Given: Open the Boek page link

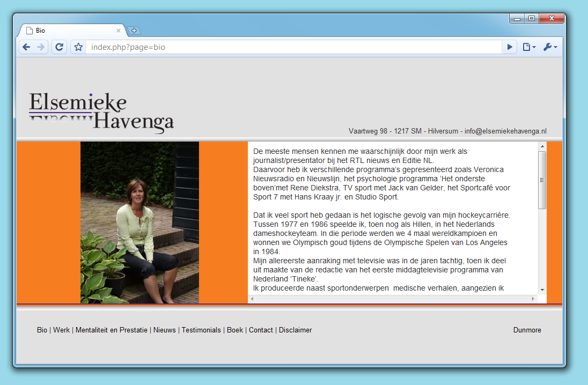Looking at the screenshot, I should coord(235,330).
